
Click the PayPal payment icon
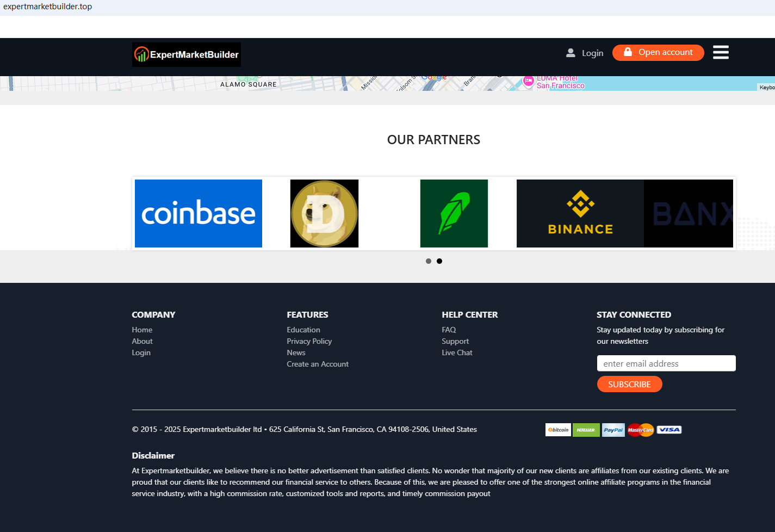coord(613,430)
